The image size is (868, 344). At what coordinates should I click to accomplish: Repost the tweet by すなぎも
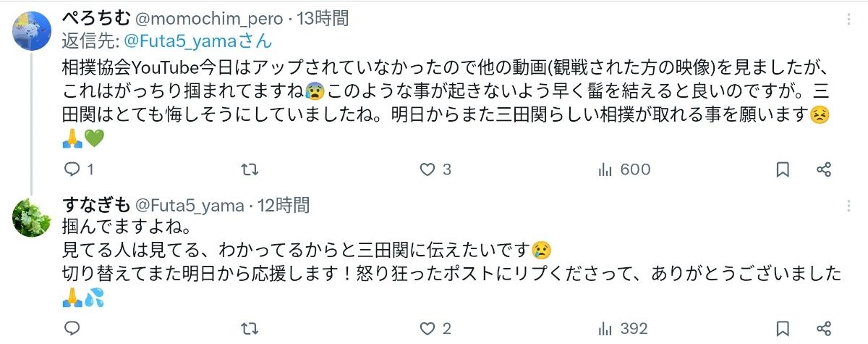(x=249, y=328)
